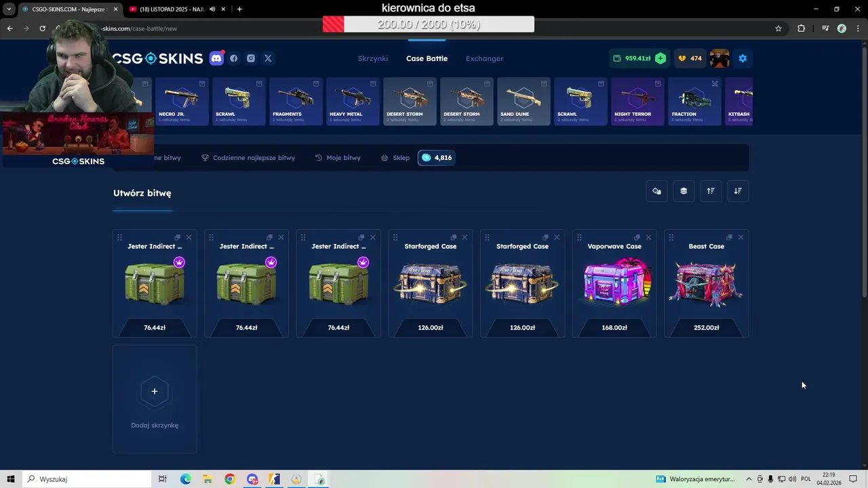
Task: Click the 474 gold heart counter
Action: (x=690, y=58)
